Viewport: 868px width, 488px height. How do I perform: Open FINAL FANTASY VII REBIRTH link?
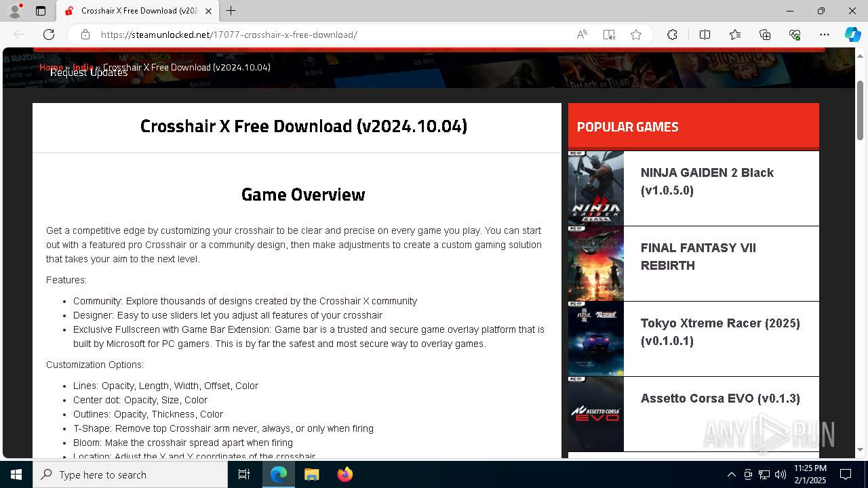[x=698, y=257]
